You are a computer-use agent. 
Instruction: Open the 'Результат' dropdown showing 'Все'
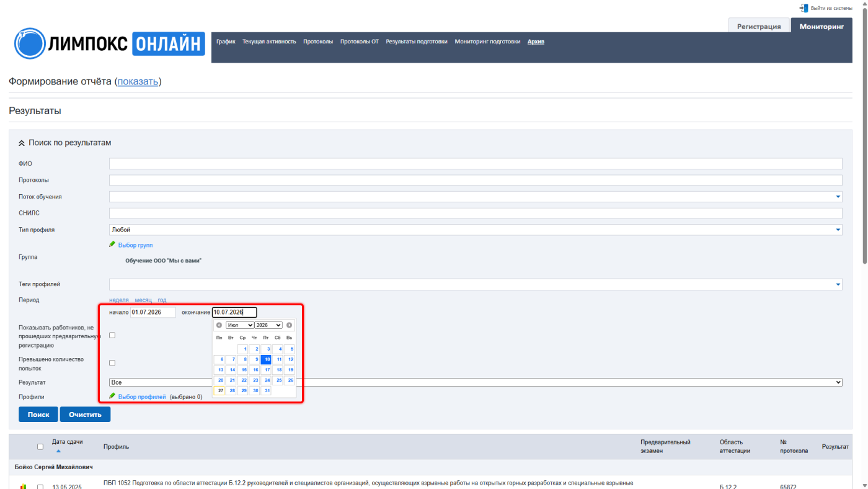pyautogui.click(x=476, y=382)
